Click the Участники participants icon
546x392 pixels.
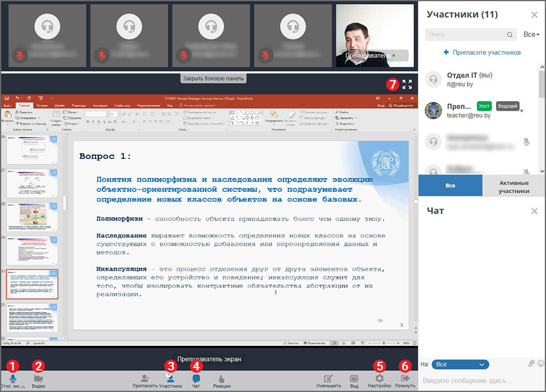171,378
